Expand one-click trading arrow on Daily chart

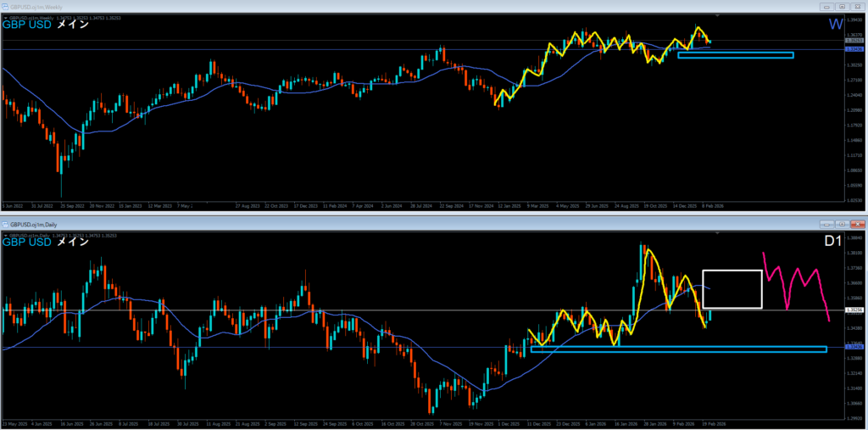point(4,235)
